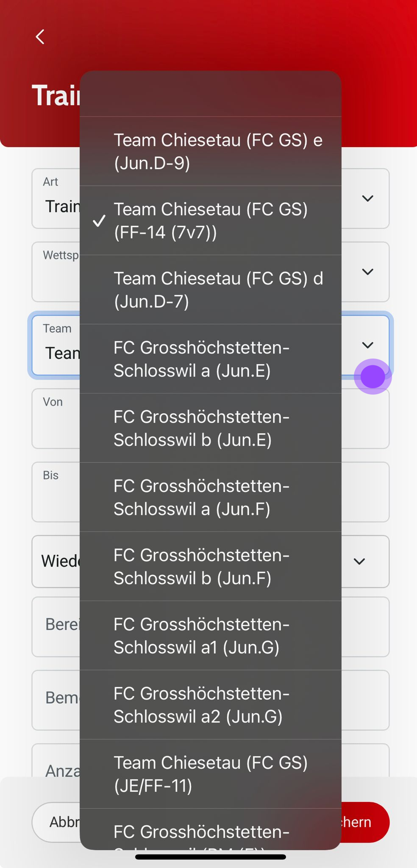Tap the blank top row of the list
417x868 pixels.
211,94
